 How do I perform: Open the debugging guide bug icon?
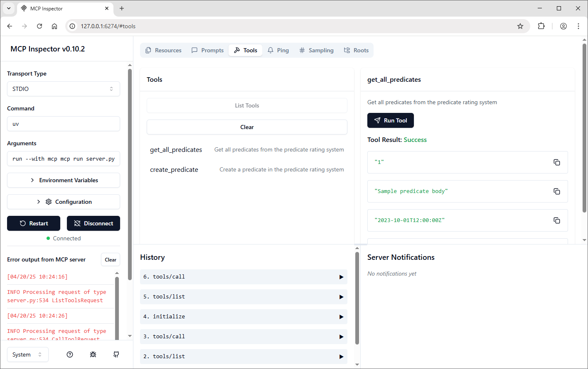93,354
